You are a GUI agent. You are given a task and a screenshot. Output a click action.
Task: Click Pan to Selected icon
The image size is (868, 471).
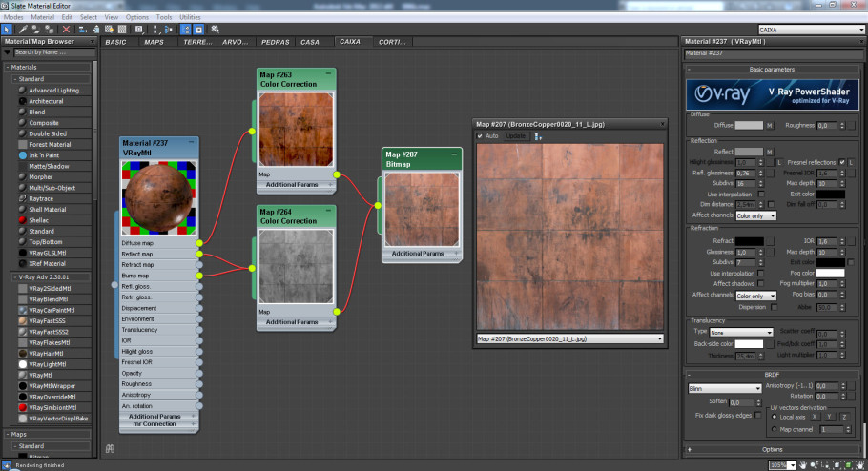click(x=859, y=465)
